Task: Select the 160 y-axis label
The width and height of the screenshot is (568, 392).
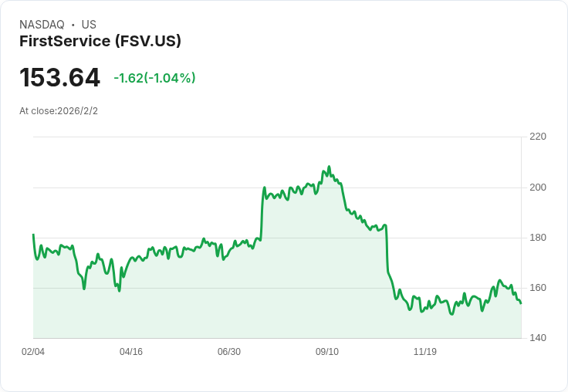Action: 537,288
